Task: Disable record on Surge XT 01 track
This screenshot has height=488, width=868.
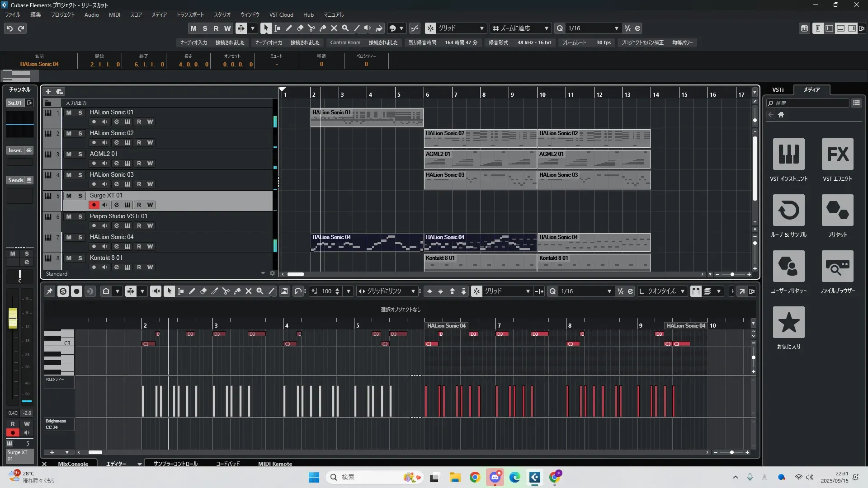Action: click(94, 205)
